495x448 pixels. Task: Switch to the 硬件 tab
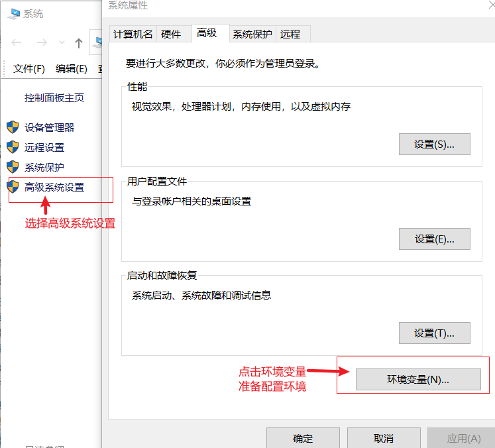click(171, 34)
